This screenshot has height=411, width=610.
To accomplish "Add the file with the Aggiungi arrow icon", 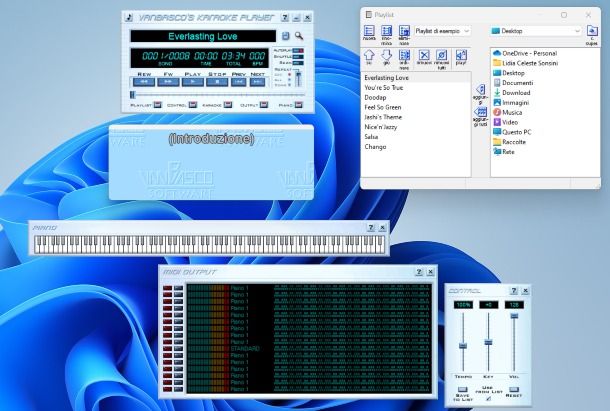I will (480, 94).
